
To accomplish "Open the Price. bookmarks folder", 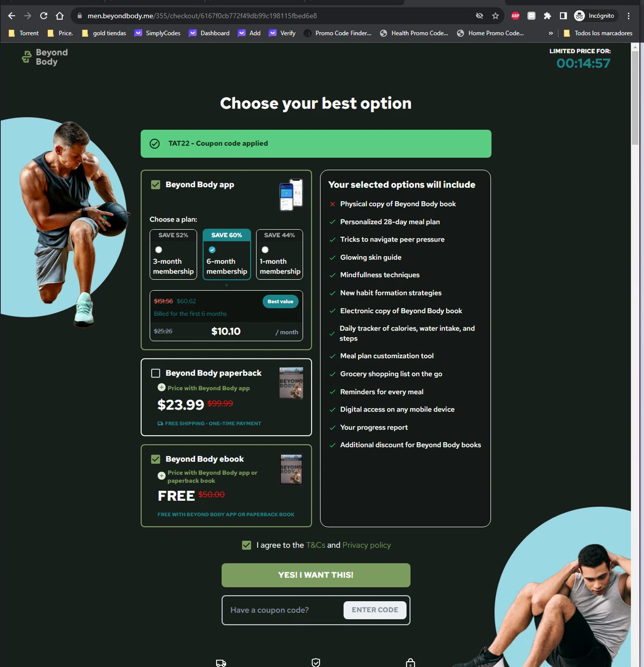I will 60,33.
